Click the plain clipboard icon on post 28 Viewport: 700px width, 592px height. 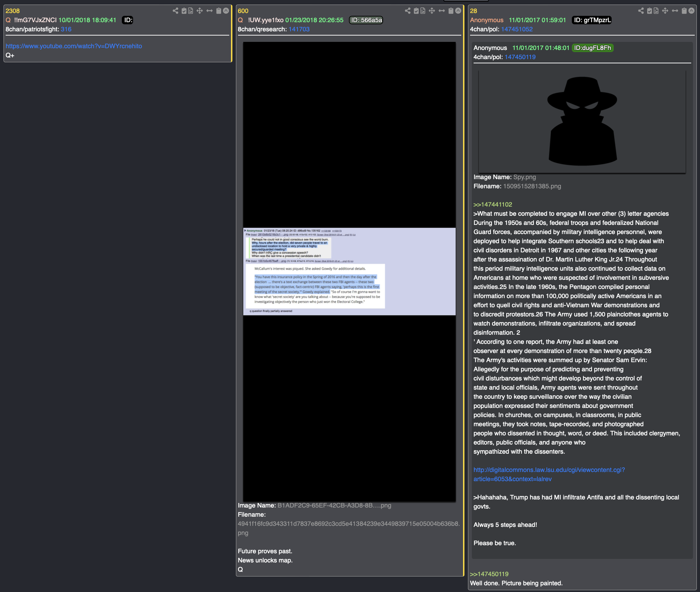click(x=684, y=11)
